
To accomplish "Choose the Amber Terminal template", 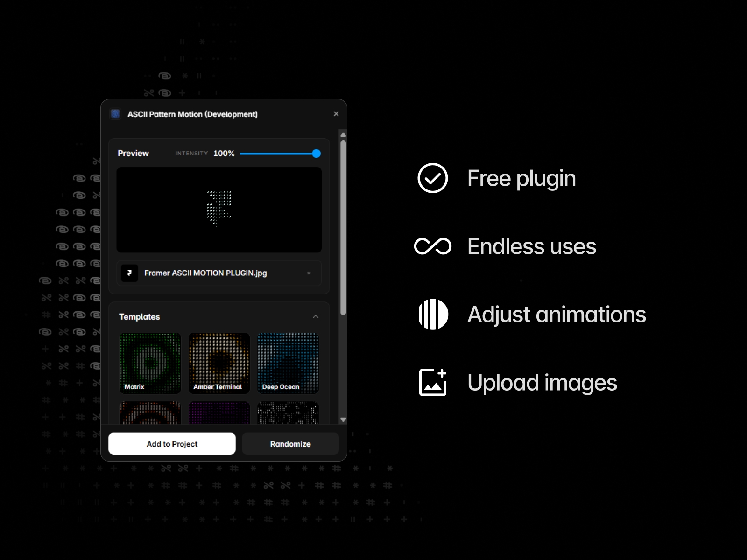I will (219, 363).
